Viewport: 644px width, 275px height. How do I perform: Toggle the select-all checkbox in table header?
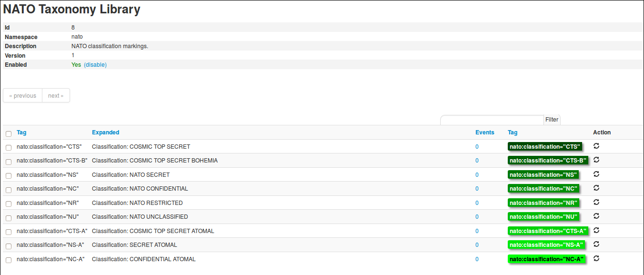9,134
